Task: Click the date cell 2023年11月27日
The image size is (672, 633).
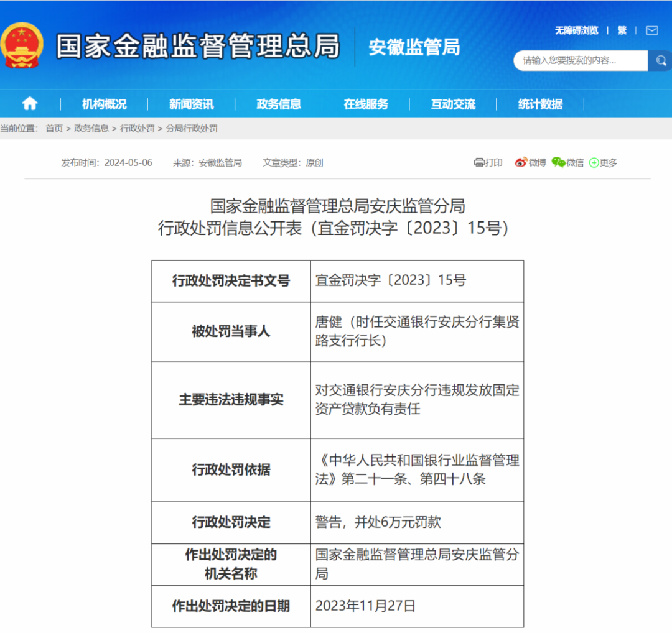Action: [417, 606]
